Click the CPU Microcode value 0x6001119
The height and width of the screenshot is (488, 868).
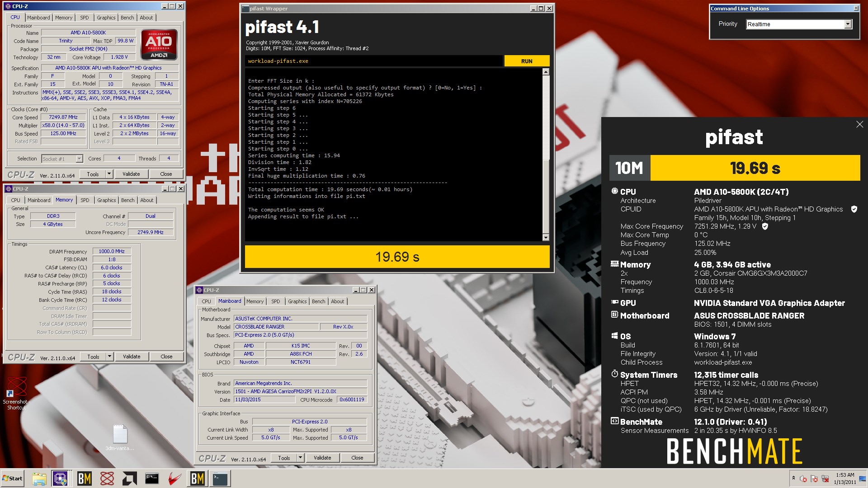point(352,399)
